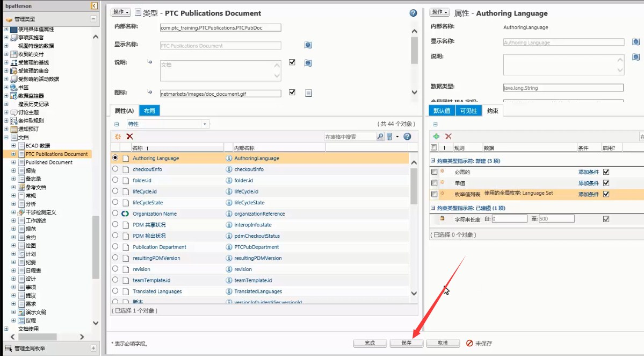Select the Publication Department radio button
This screenshot has width=644, height=356.
point(115,246)
